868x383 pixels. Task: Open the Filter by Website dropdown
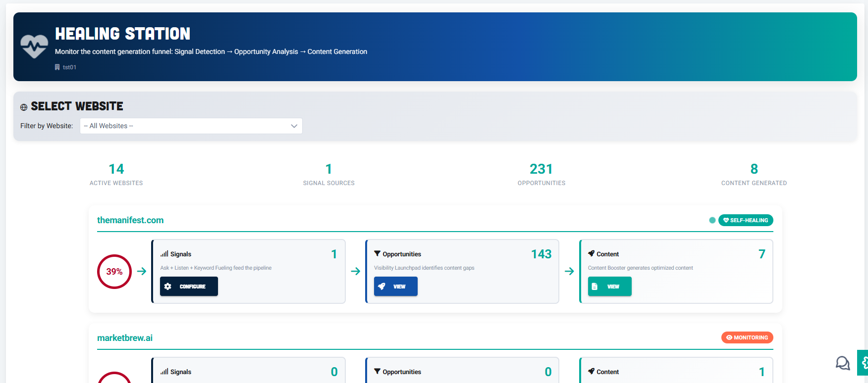tap(191, 126)
